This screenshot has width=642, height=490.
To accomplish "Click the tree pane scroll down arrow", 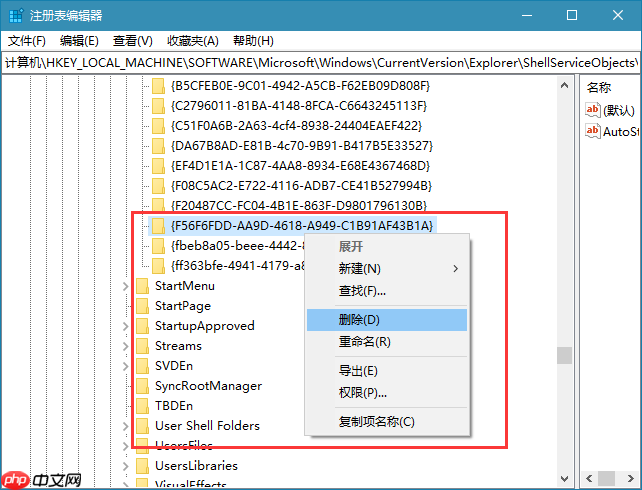I will tap(565, 479).
